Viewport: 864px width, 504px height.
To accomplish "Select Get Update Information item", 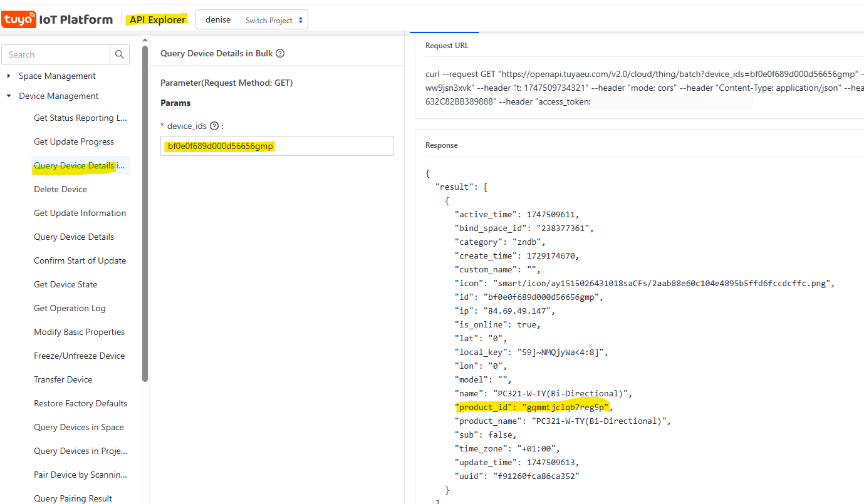I will [80, 213].
